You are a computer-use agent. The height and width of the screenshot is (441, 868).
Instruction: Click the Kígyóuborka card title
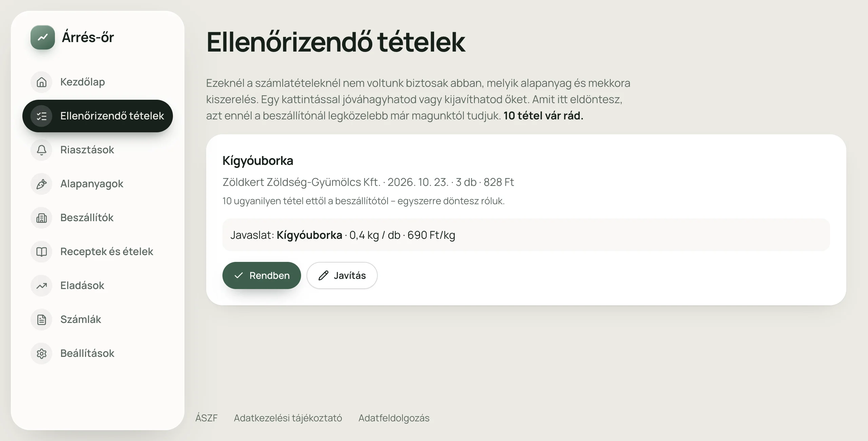[258, 160]
